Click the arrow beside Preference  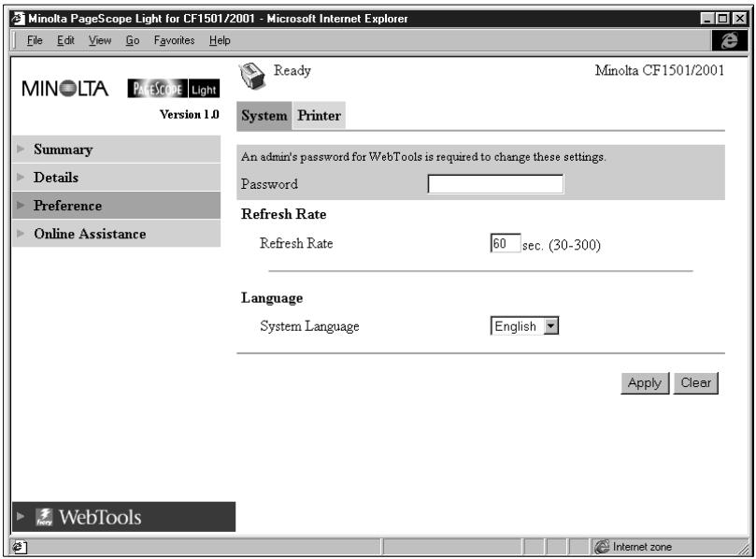click(21, 206)
